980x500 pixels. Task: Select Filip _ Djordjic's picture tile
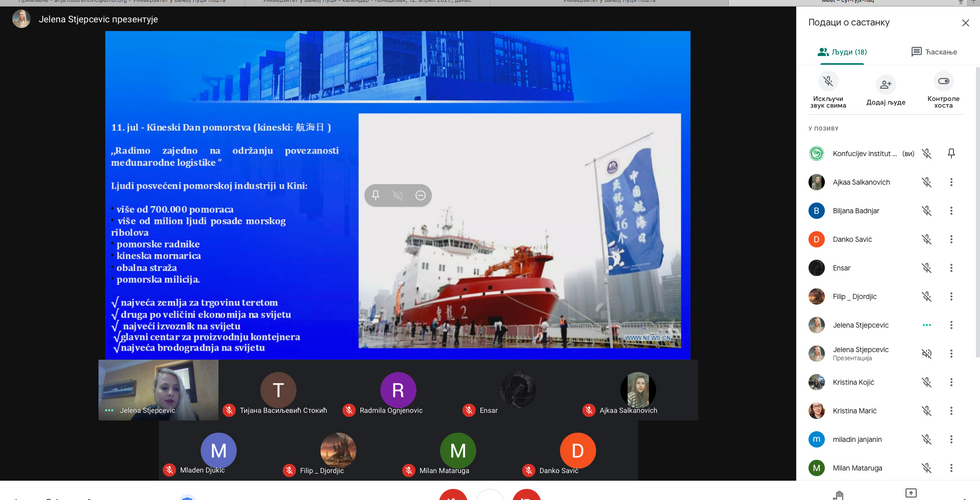[x=338, y=450]
